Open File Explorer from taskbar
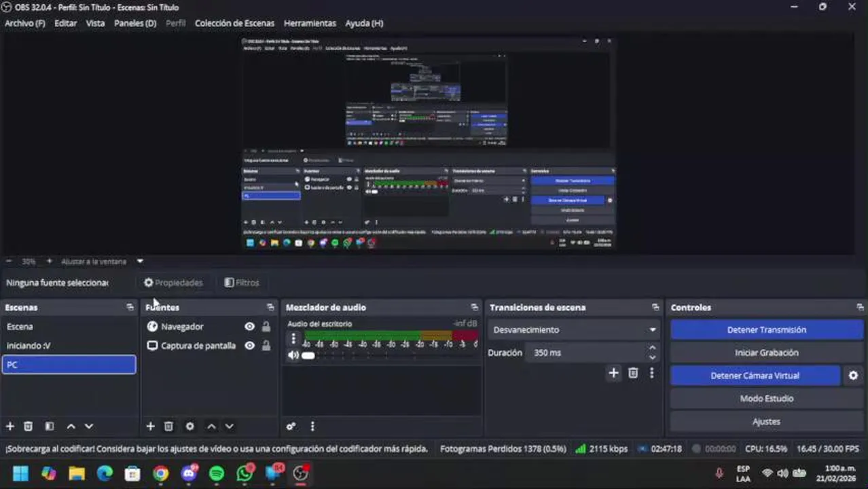Viewport: 868px width, 489px height. pos(77,473)
